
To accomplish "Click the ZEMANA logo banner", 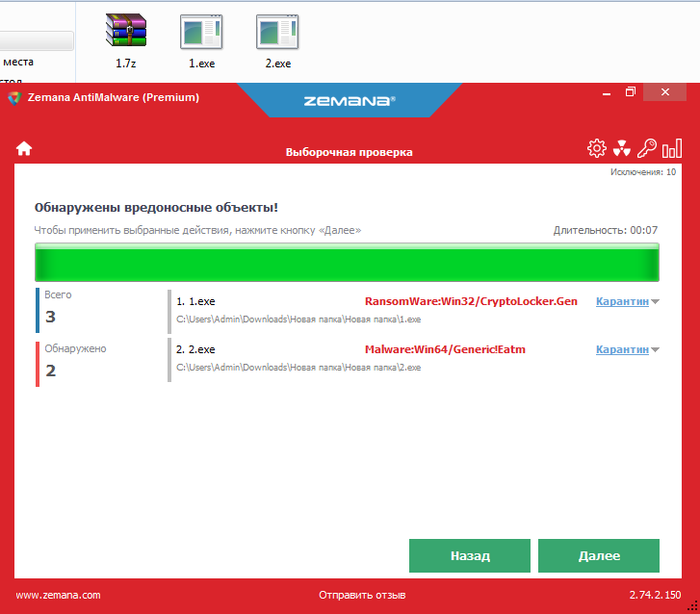I will point(350,101).
